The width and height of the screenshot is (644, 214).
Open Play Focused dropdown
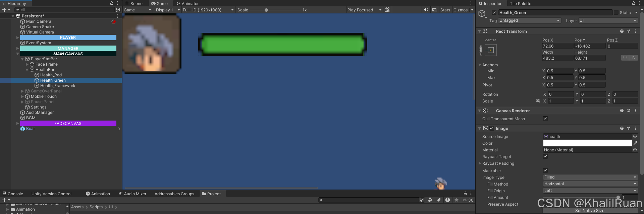point(365,10)
